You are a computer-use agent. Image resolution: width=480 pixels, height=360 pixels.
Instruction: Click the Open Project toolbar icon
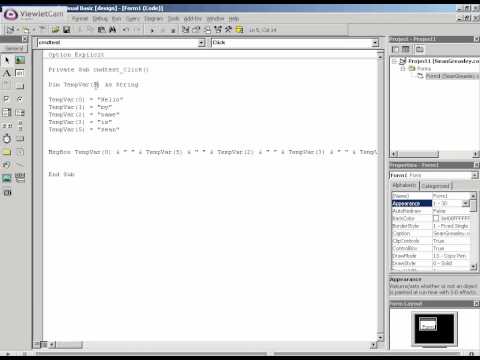(x=55, y=30)
